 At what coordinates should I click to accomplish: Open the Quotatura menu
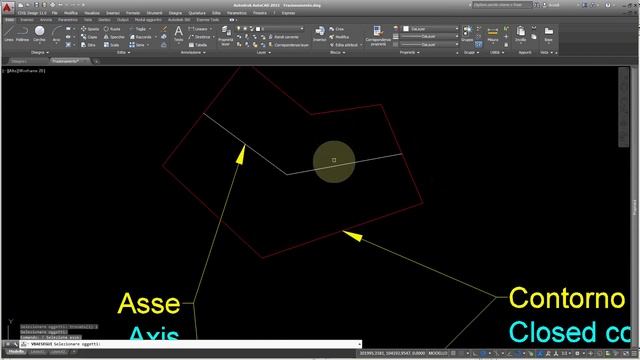(x=197, y=13)
